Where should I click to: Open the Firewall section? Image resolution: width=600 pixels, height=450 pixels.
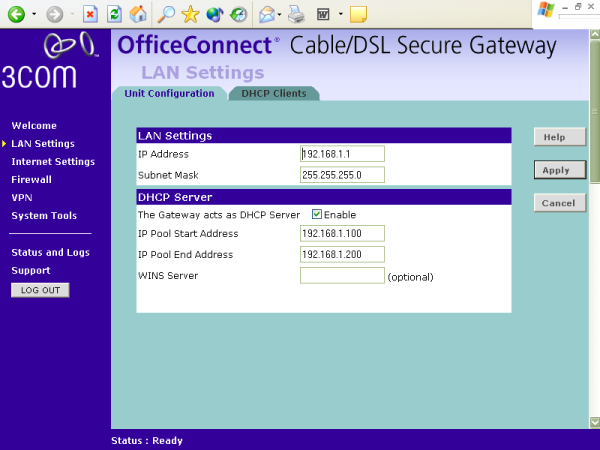coord(31,179)
